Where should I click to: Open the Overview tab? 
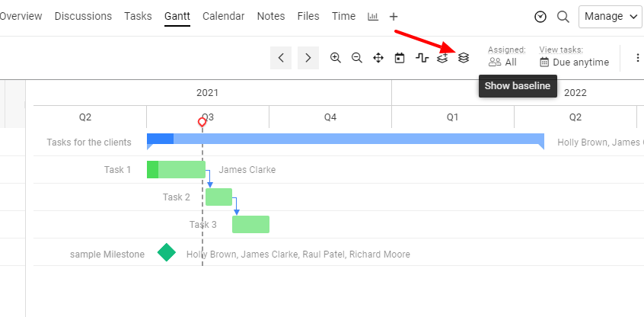pyautogui.click(x=21, y=17)
